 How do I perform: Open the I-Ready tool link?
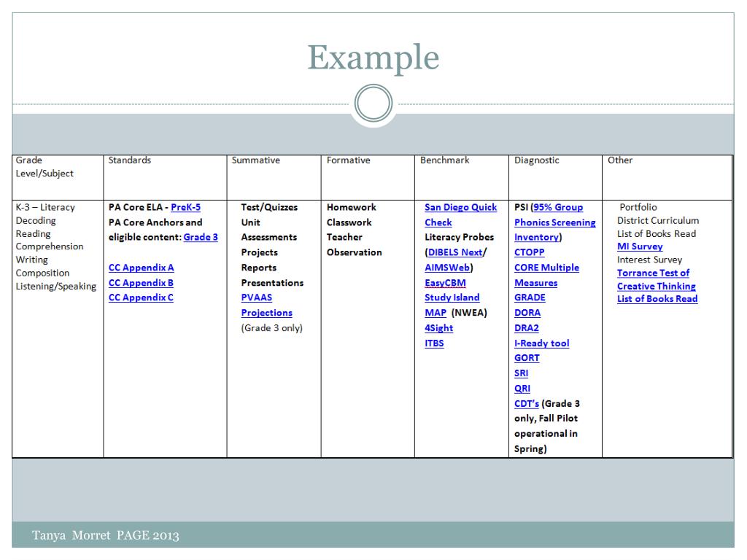point(542,343)
